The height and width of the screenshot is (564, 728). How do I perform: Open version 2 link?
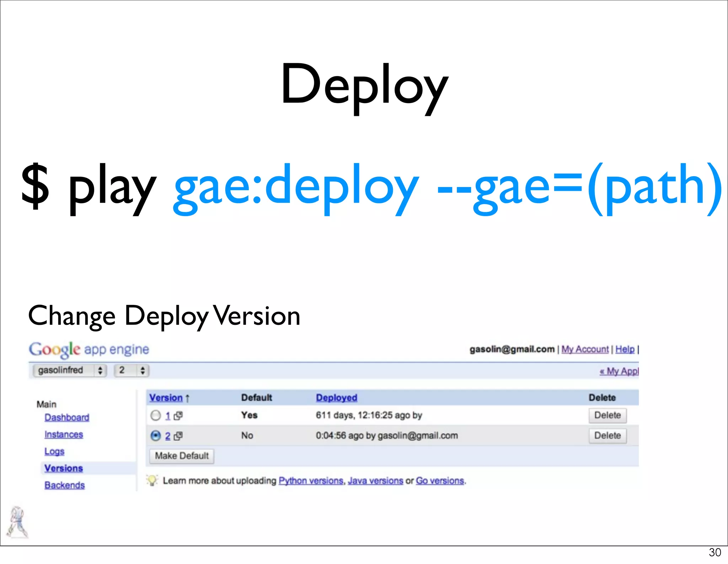168,436
